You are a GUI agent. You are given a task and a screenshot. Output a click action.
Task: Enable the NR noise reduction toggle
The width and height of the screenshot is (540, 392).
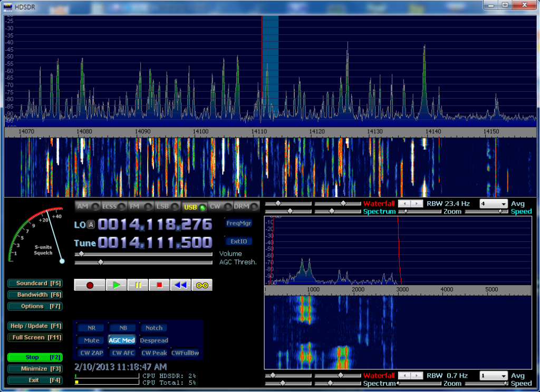(x=90, y=328)
